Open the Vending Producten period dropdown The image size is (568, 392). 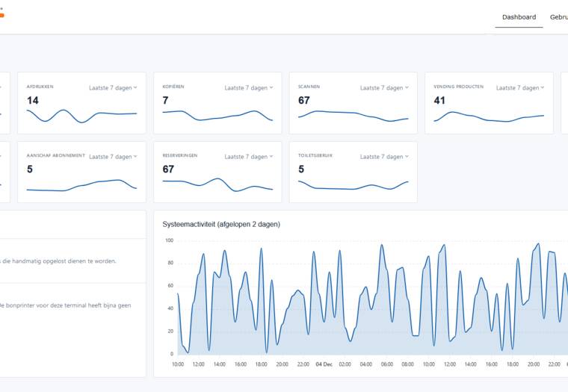point(520,88)
